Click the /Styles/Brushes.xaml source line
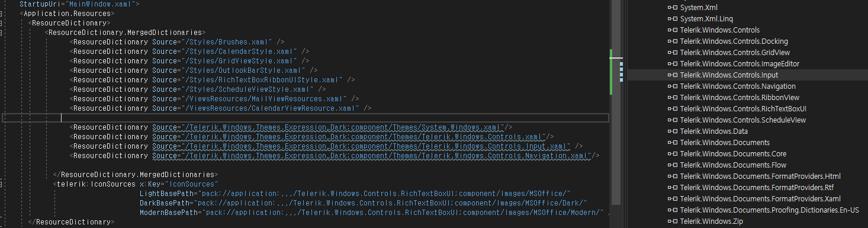Screen dimensions: 868x228 pyautogui.click(x=178, y=42)
